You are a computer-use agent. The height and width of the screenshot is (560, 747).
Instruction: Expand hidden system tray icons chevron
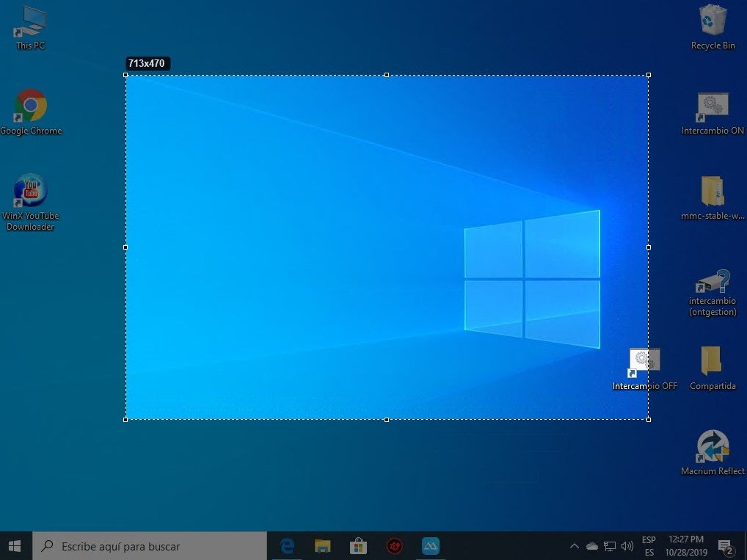point(575,546)
